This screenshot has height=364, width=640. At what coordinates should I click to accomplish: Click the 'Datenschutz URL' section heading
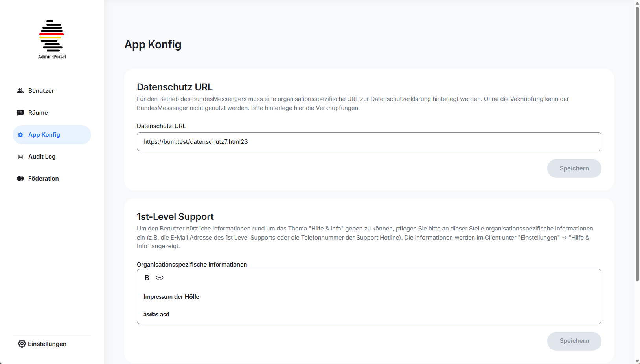175,87
